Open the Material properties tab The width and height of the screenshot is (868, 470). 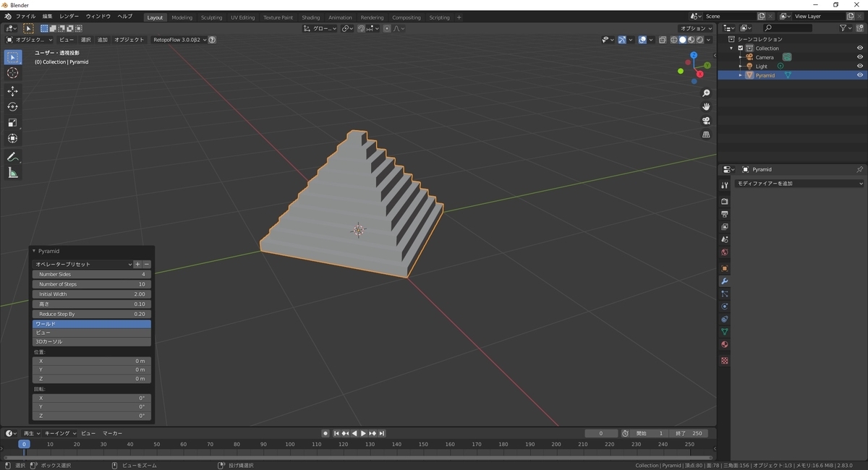725,344
